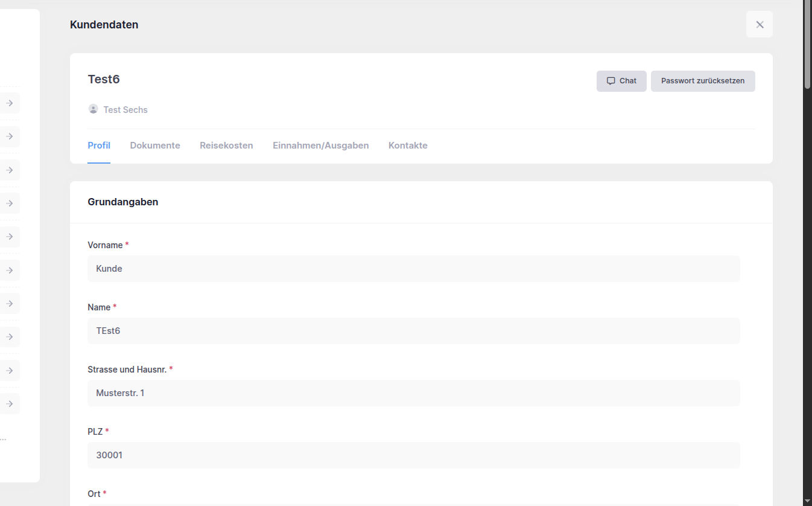The image size is (812, 506).
Task: Click into the Vorname input field
Action: 414,268
